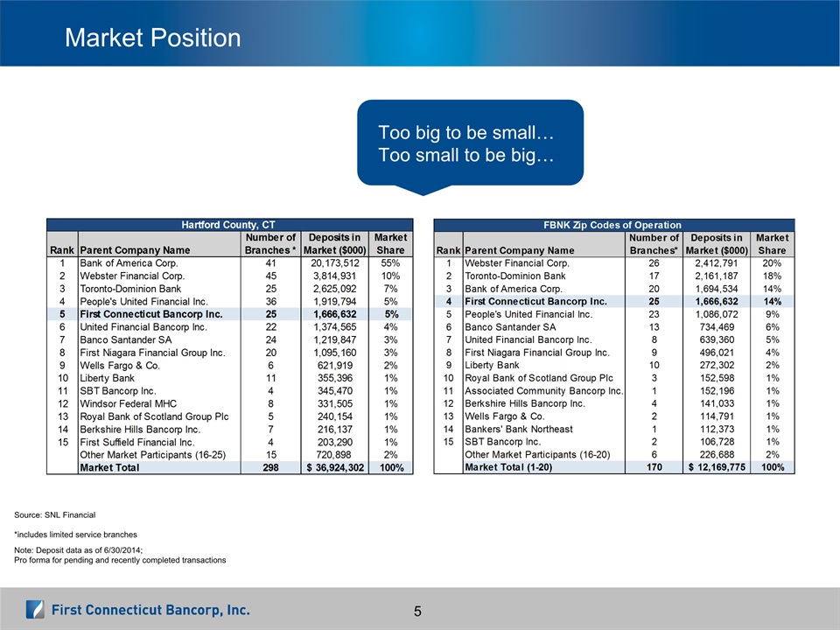Select the "Too big to be small" callout bubble
Viewport: 840px width, 630px height.
tap(470, 144)
